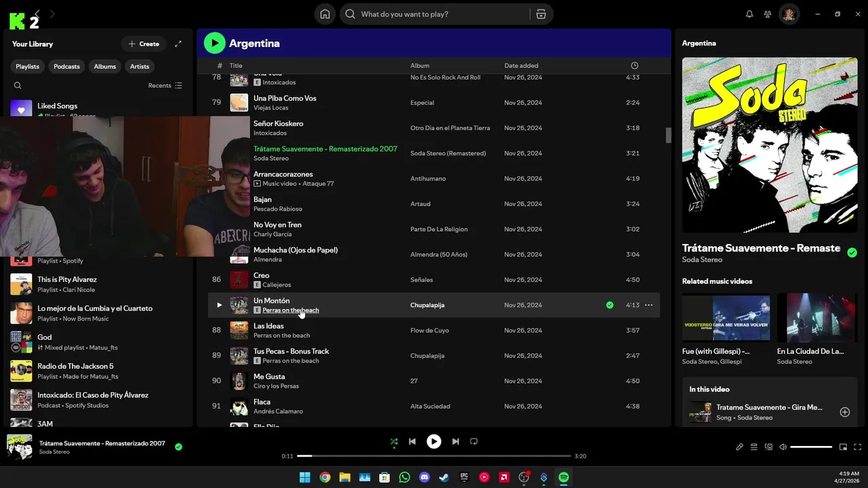Sort by the Date added column

pyautogui.click(x=521, y=66)
